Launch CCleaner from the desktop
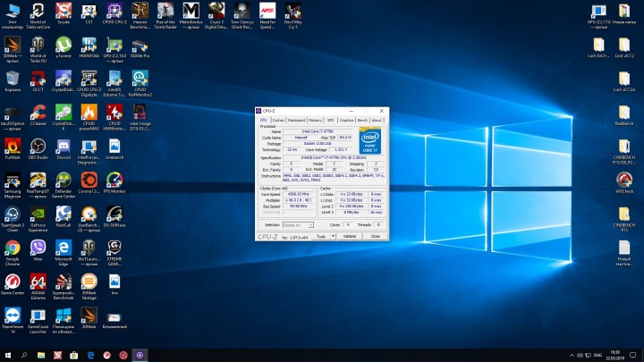This screenshot has height=362, width=644. [38, 115]
